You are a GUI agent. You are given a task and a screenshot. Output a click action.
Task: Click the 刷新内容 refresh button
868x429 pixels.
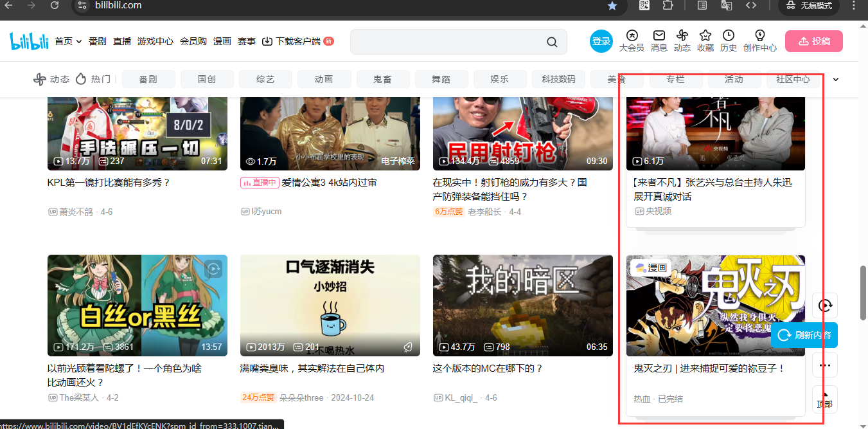[804, 335]
